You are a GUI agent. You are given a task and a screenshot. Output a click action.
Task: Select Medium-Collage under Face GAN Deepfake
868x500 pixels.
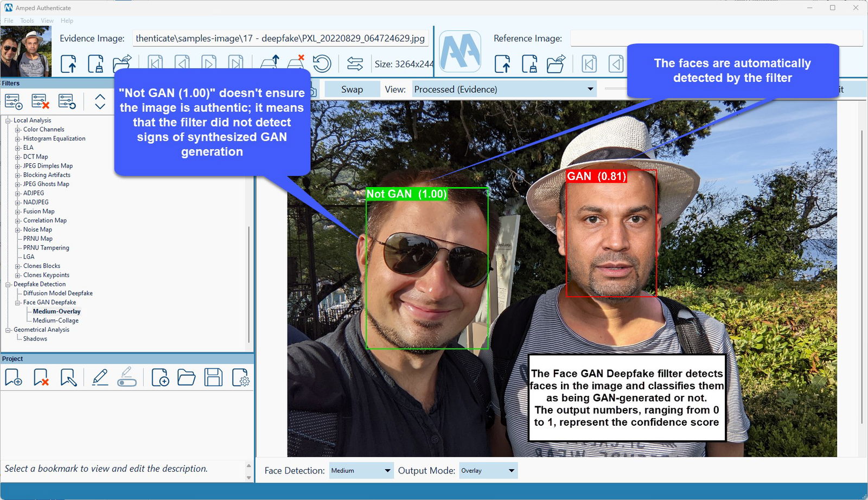pyautogui.click(x=55, y=320)
